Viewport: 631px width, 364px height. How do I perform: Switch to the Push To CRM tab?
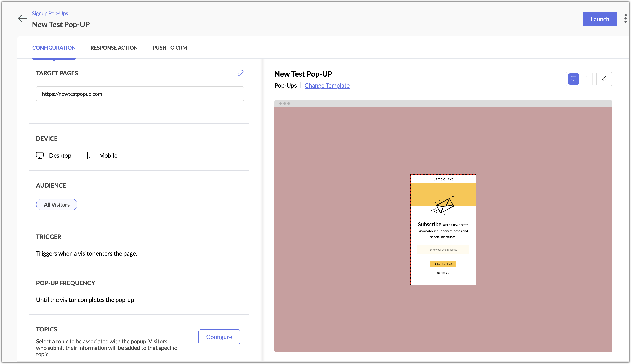pyautogui.click(x=170, y=48)
